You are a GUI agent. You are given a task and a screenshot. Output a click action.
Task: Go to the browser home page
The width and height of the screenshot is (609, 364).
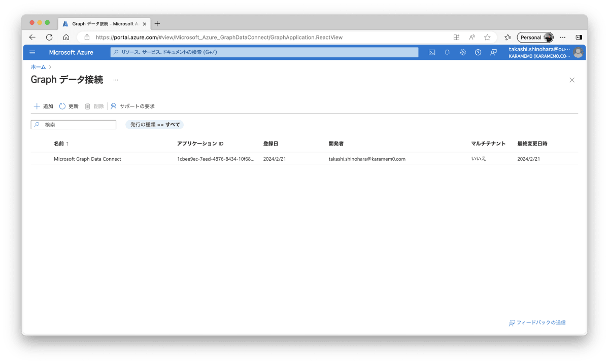[66, 37]
